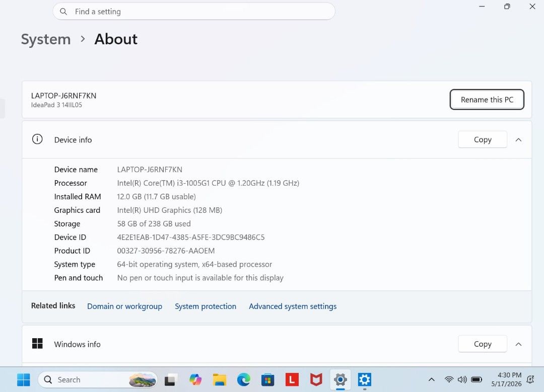Open McAfee from the taskbar

pyautogui.click(x=316, y=380)
